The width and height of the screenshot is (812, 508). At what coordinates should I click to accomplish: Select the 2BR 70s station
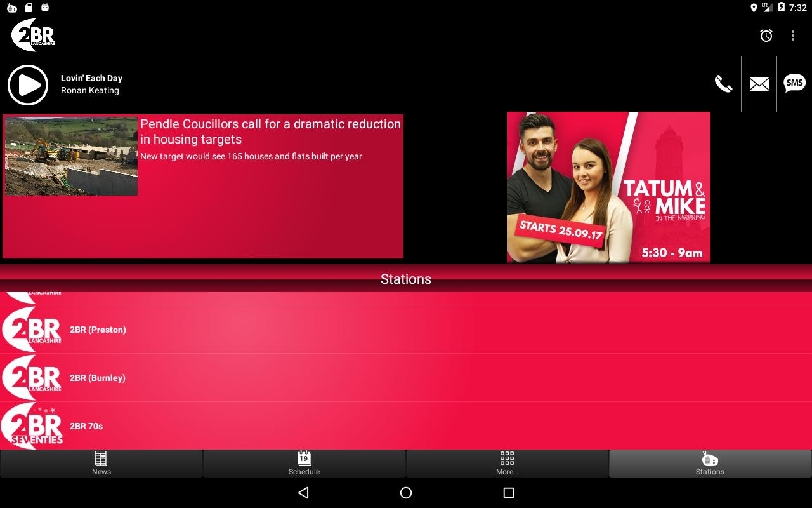point(406,426)
